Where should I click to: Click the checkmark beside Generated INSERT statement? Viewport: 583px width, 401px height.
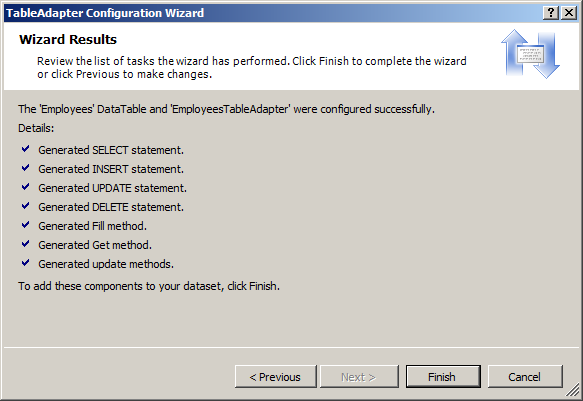(x=25, y=168)
